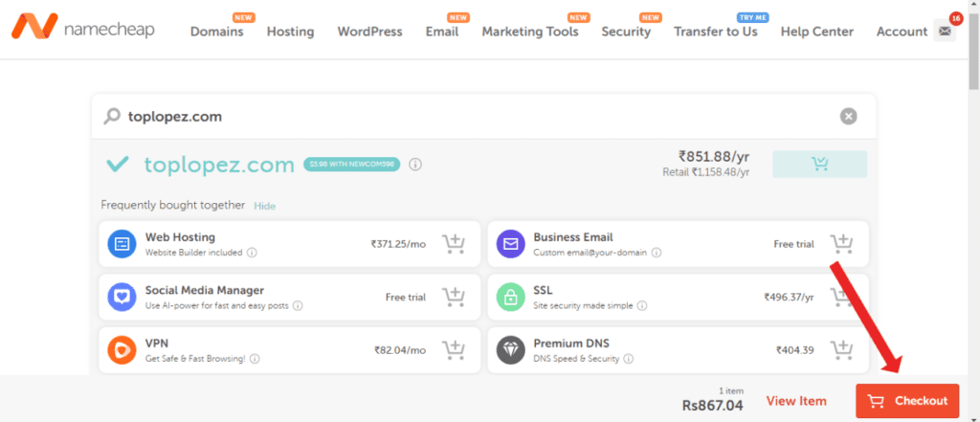
Task: Click the info icon beside toplopez.com
Action: pos(415,165)
